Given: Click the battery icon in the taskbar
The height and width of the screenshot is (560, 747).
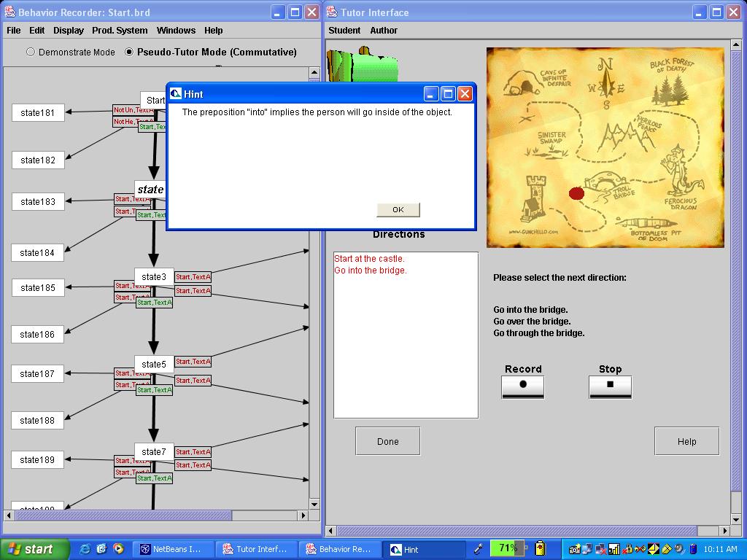Looking at the screenshot, I should (540, 548).
